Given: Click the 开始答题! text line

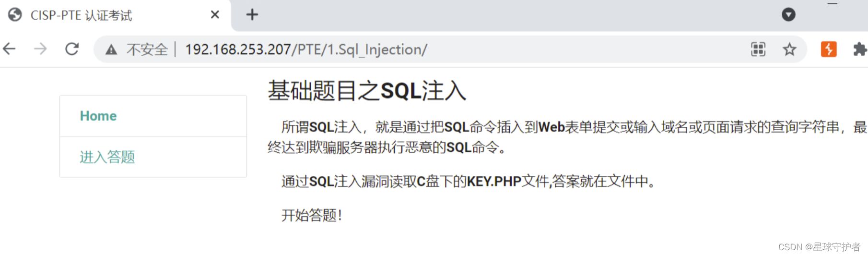Looking at the screenshot, I should [312, 215].
